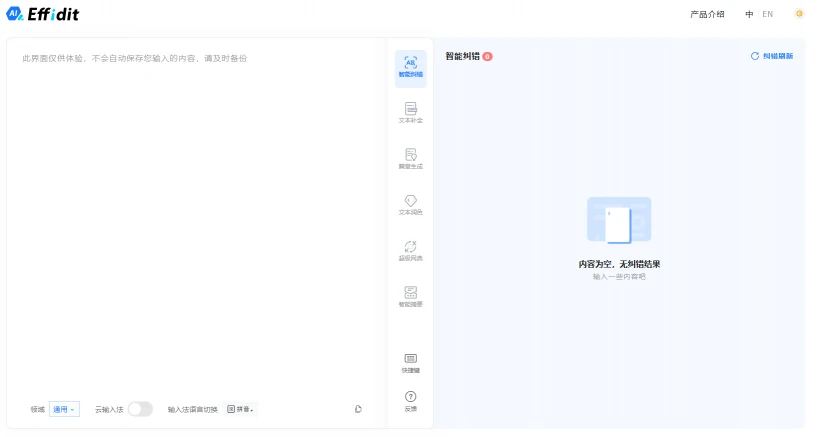Open the 智能纠错 smart correction tool
Screen dimensions: 835x437
tap(410, 67)
